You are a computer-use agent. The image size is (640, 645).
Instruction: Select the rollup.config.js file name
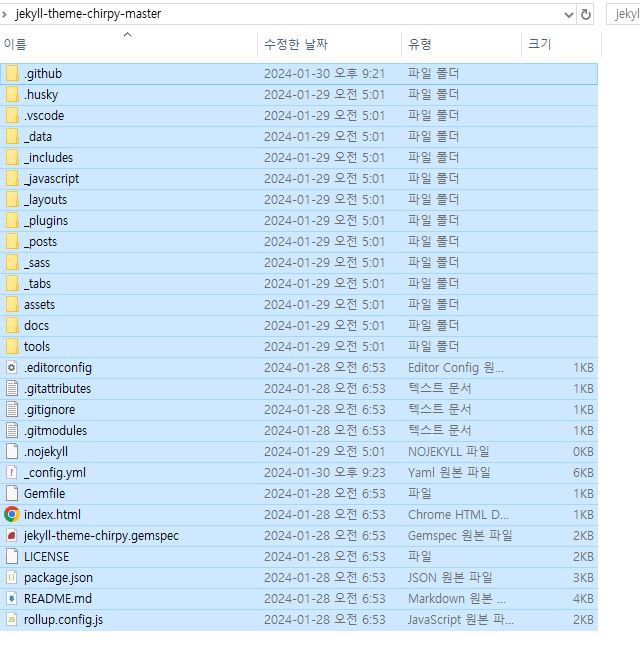(63, 619)
